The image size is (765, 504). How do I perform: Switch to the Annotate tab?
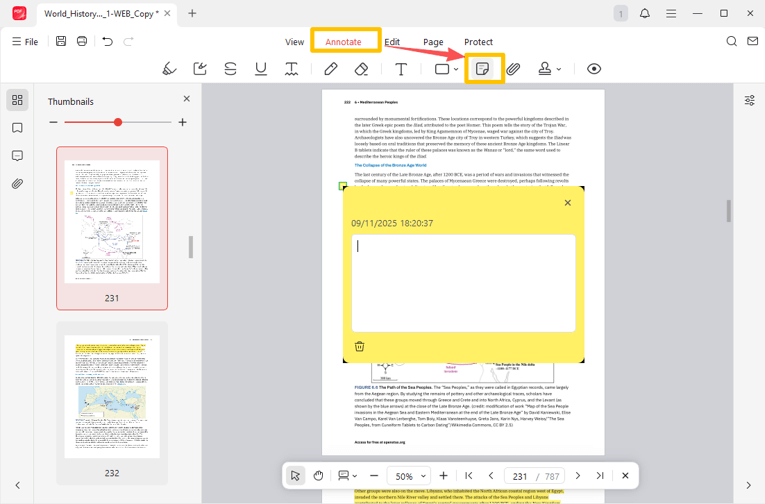(x=343, y=42)
